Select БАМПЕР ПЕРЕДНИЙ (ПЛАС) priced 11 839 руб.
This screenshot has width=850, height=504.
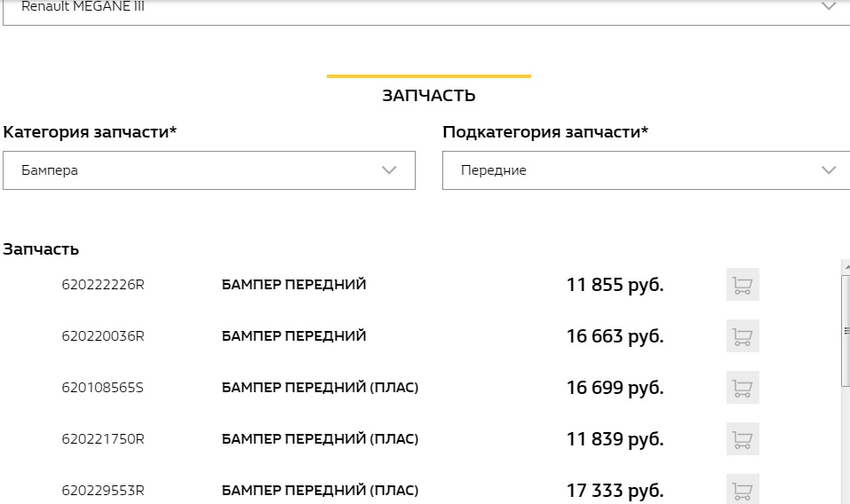(x=320, y=439)
